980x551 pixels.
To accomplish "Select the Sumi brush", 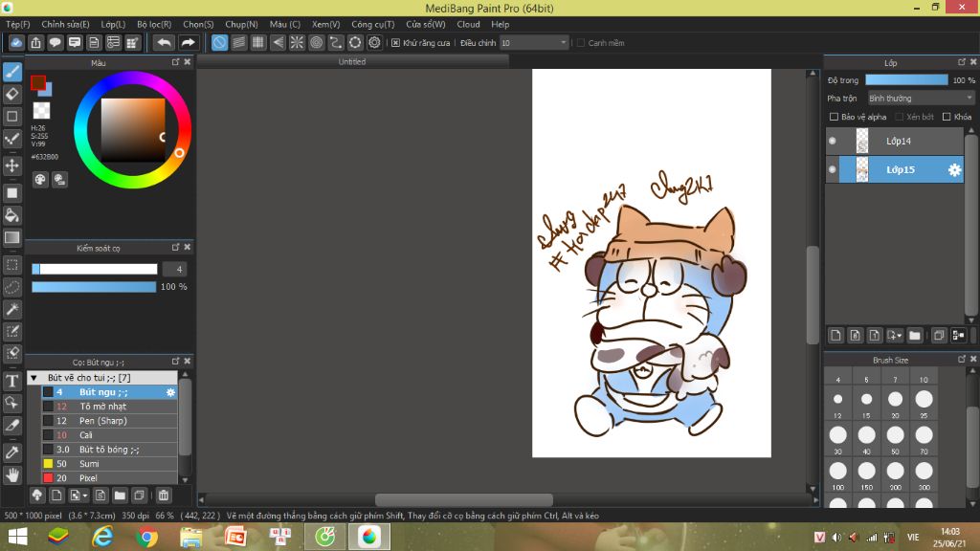I will point(109,464).
